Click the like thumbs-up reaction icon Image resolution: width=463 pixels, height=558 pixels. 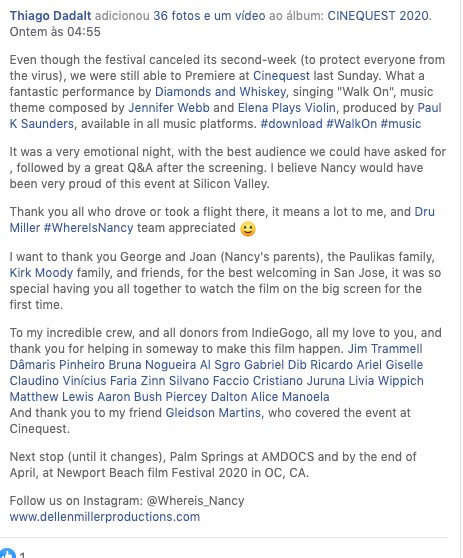pyautogui.click(x=8, y=553)
